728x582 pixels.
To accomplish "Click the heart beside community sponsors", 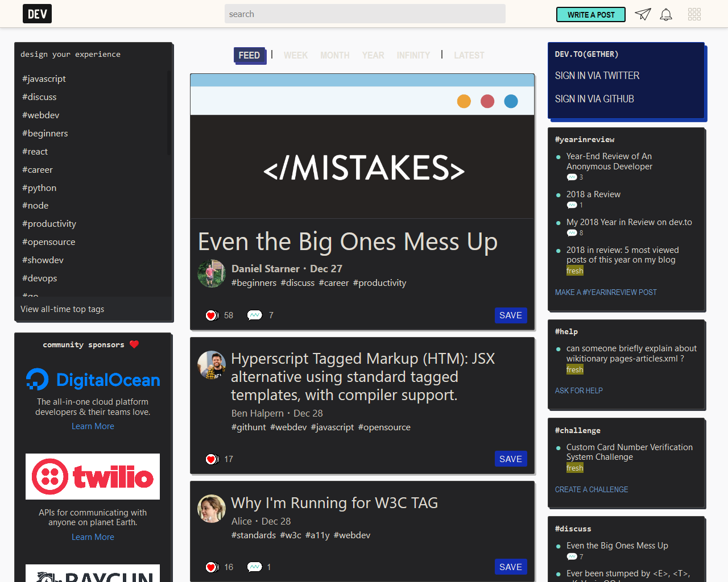I will point(133,344).
